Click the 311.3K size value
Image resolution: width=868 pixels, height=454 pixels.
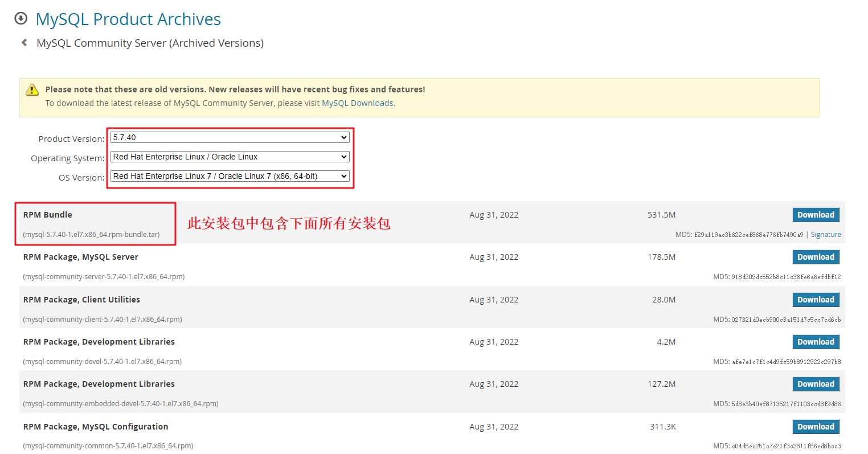tap(663, 427)
